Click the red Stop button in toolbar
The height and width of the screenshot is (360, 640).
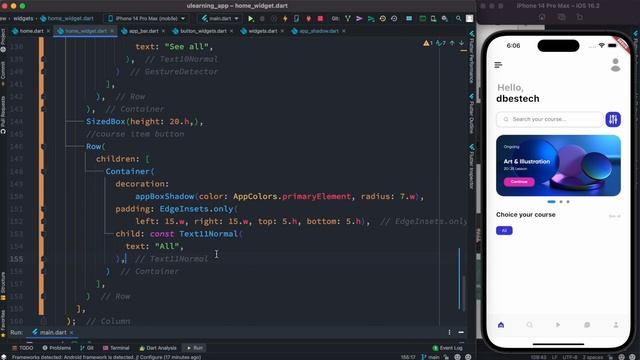[x=320, y=18]
